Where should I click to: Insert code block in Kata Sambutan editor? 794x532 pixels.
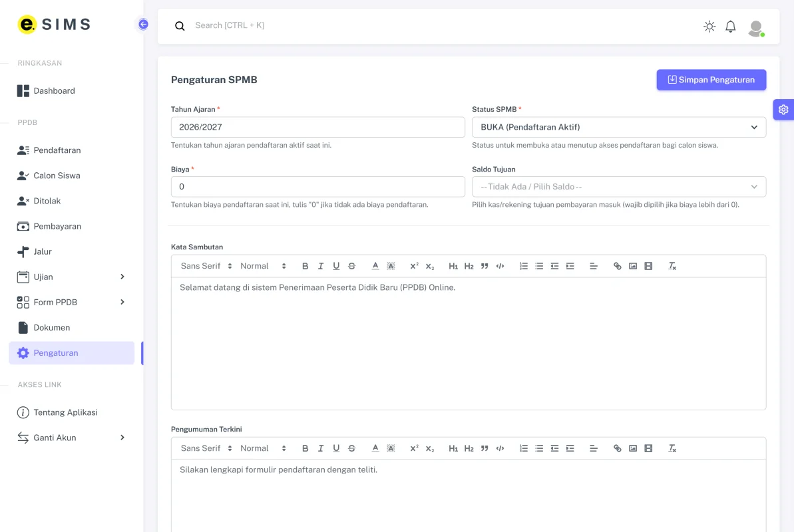500,266
